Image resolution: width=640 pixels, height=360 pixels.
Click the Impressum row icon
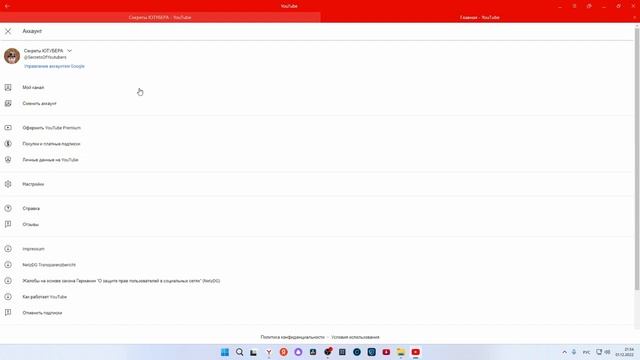(x=8, y=249)
